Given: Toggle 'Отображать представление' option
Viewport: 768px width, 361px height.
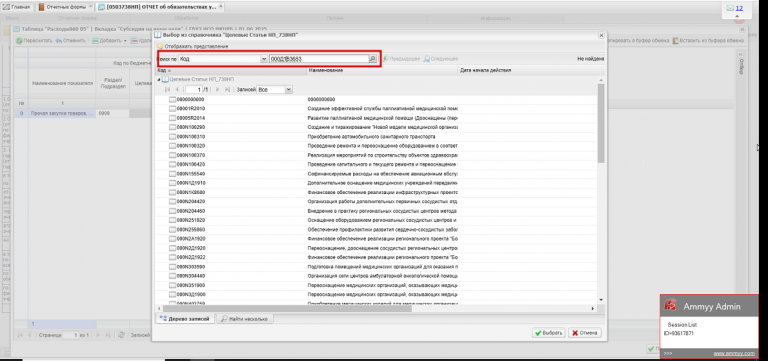Looking at the screenshot, I should [x=192, y=46].
